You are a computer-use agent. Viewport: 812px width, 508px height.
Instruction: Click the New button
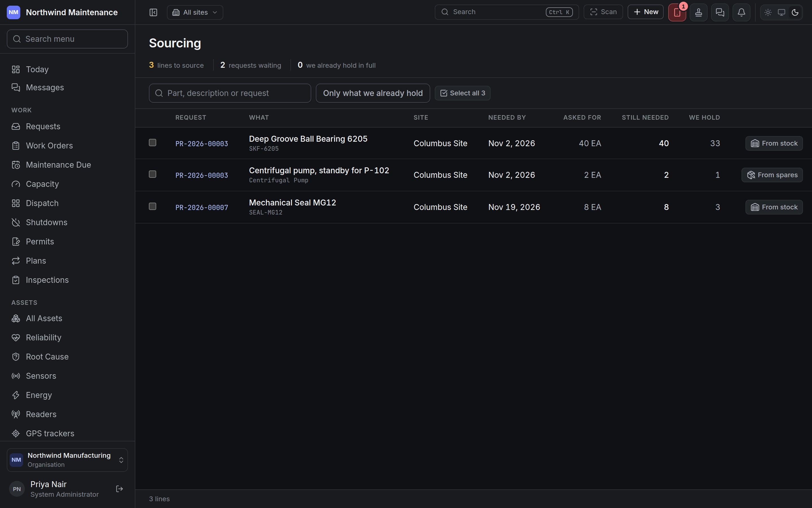(x=645, y=12)
